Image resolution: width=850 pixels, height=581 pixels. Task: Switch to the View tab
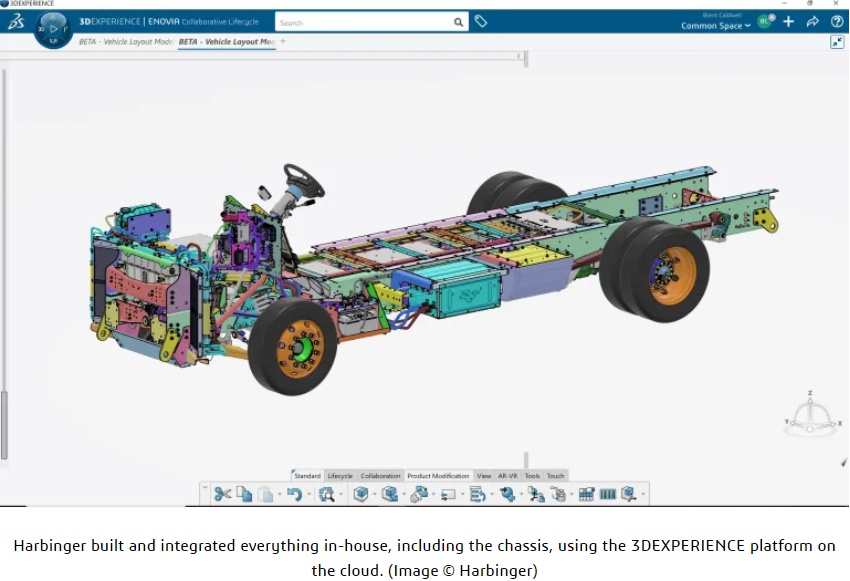pyautogui.click(x=484, y=476)
